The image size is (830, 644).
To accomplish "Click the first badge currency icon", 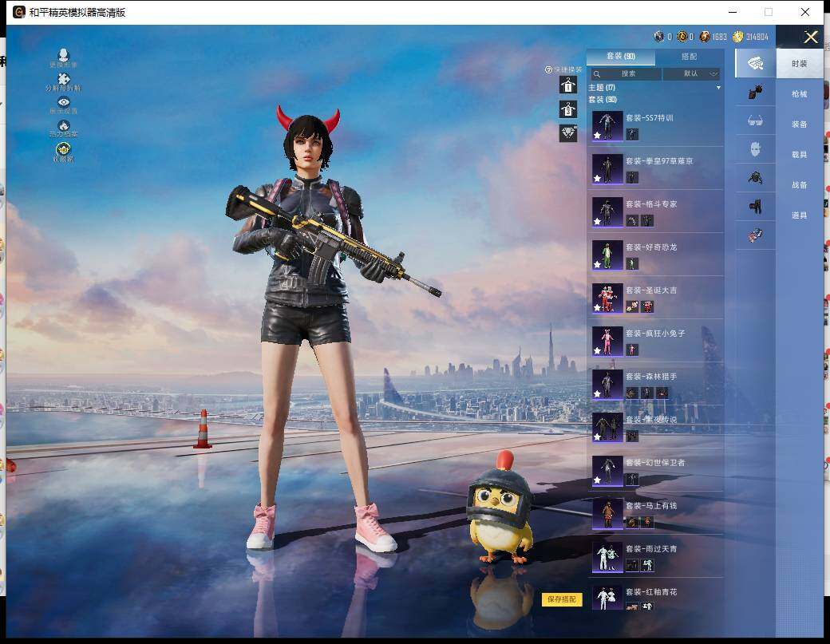I will 659,37.
